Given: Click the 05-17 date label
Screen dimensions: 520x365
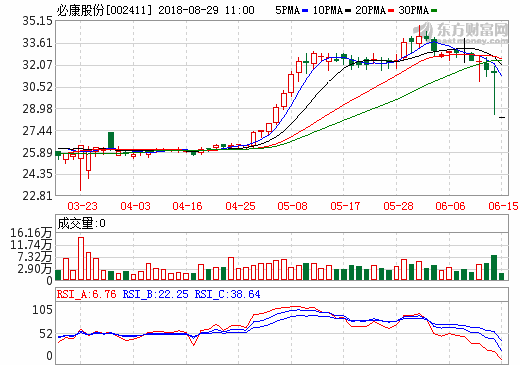Looking at the screenshot, I should click(x=345, y=206).
